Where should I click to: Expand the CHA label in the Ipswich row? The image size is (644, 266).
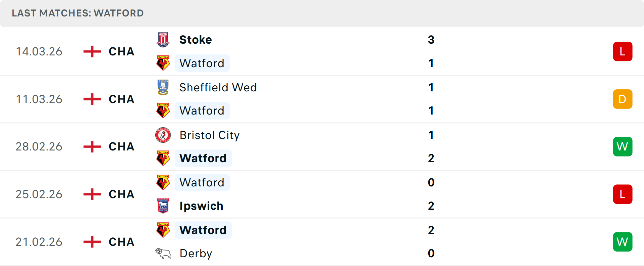[121, 194]
